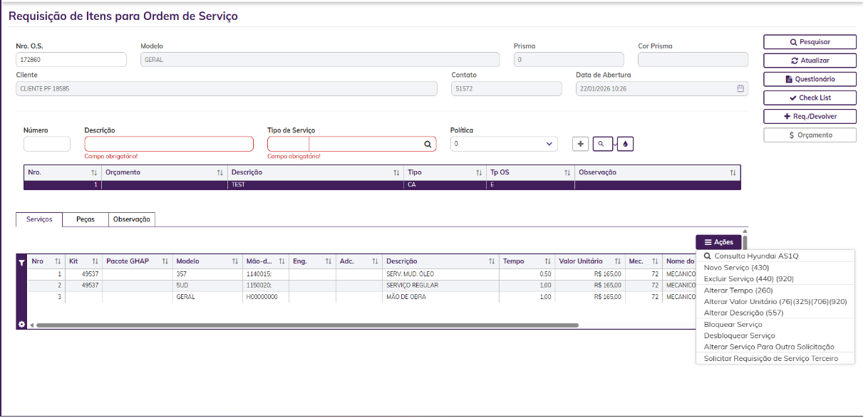Focus the Nro. O.S. field with 172860
Image resolution: width=868 pixels, height=418 pixels.
(71, 60)
